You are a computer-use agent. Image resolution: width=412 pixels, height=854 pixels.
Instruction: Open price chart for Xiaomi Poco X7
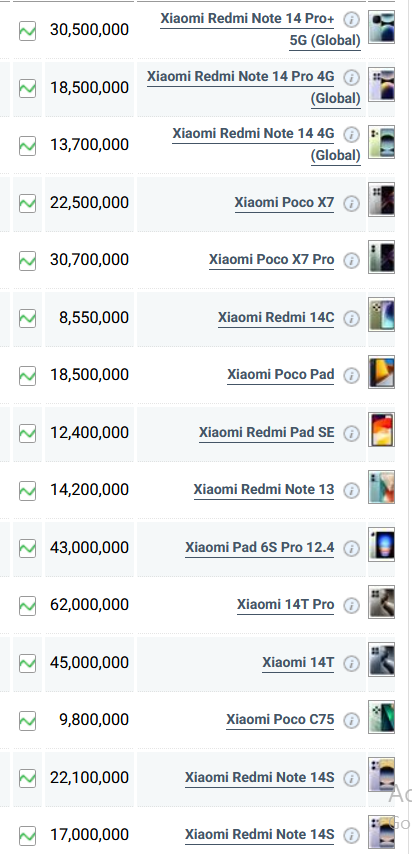(27, 204)
